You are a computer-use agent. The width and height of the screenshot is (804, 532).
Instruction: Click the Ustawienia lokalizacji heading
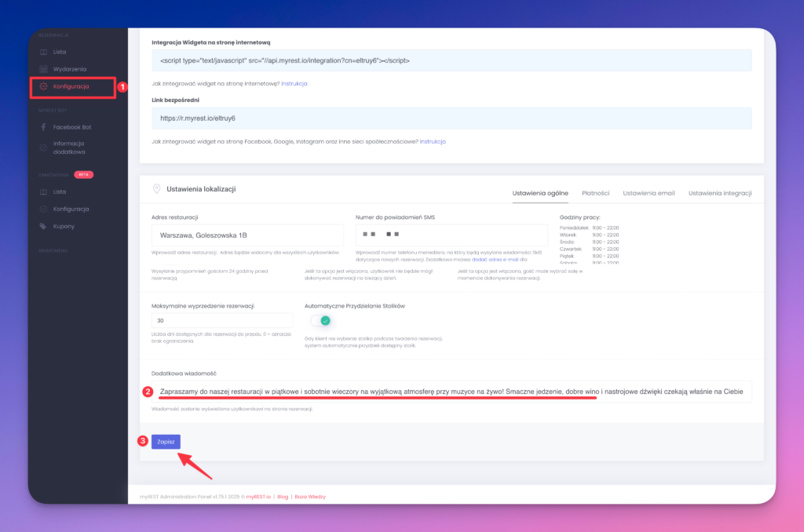pyautogui.click(x=201, y=189)
